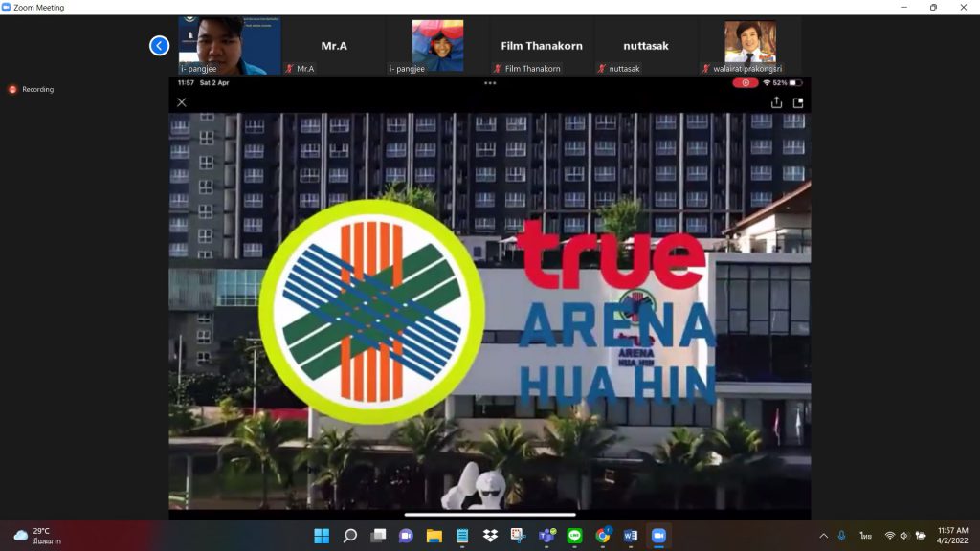Open the 29°C weather widget
This screenshot has width=980, height=551.
[37, 536]
